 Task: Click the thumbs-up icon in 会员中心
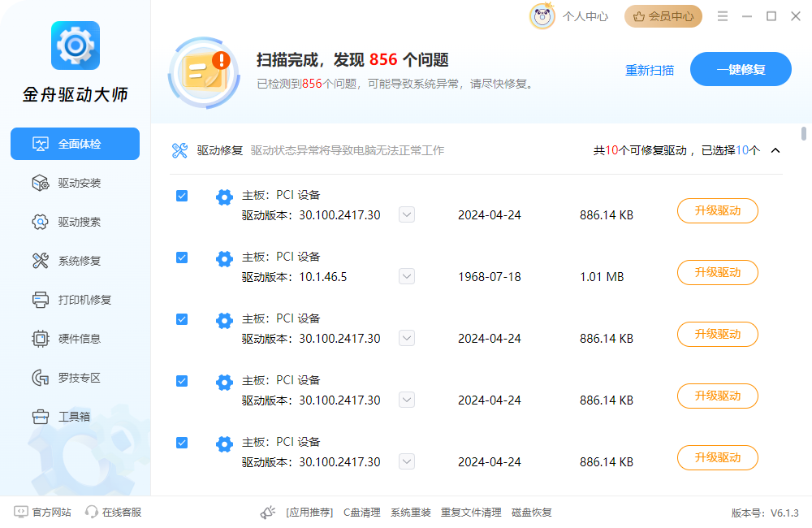coord(639,16)
